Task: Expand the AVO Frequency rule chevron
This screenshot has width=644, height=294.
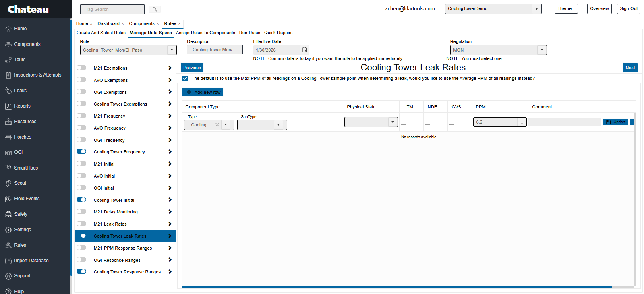Action: (170, 128)
